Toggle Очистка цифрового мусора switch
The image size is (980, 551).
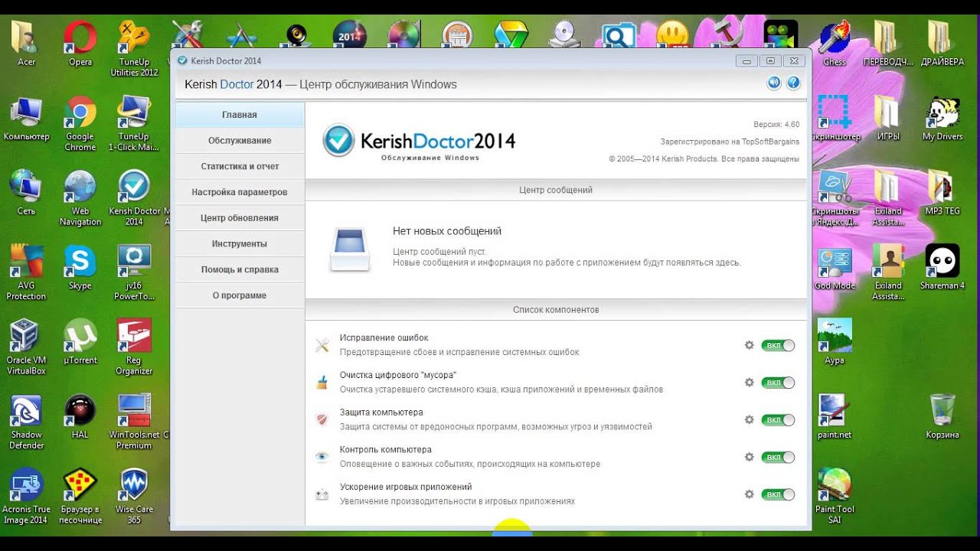(x=778, y=383)
